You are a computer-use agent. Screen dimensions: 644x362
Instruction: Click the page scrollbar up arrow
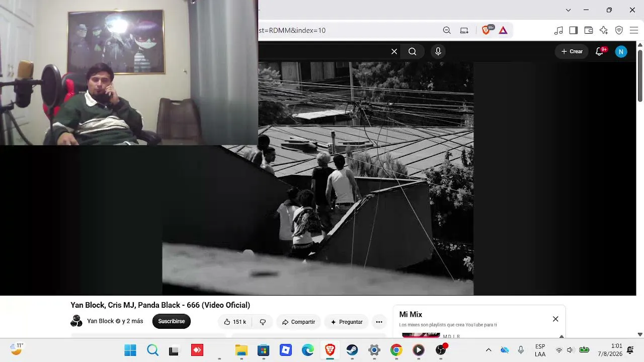[640, 45]
